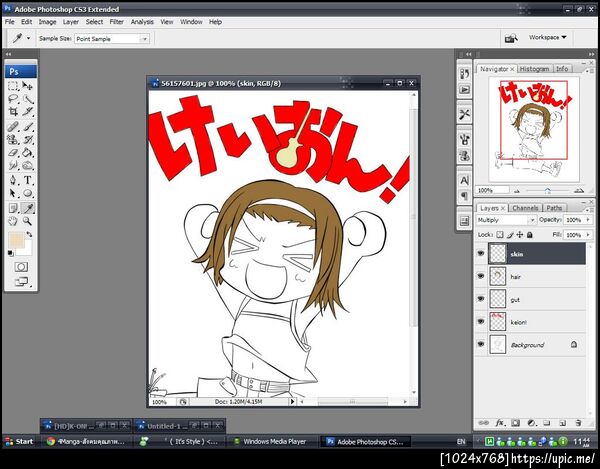Open the Multiply blend mode dropdown
The height and width of the screenshot is (469, 600).
[x=506, y=220]
